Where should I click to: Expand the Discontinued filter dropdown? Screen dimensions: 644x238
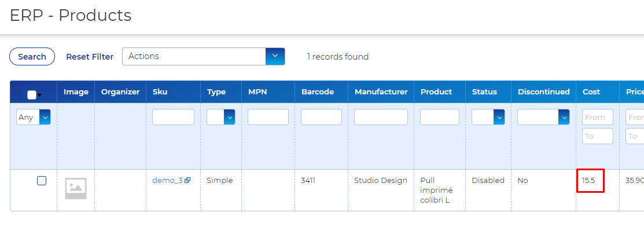pyautogui.click(x=543, y=117)
